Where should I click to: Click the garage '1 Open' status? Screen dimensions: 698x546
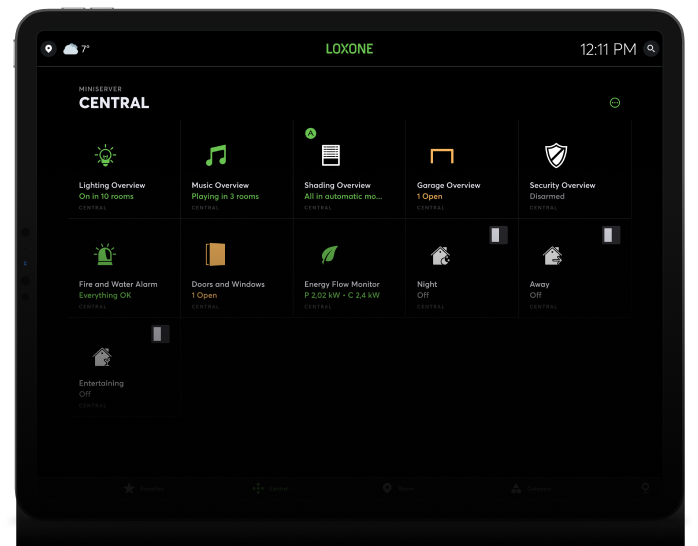click(x=430, y=196)
